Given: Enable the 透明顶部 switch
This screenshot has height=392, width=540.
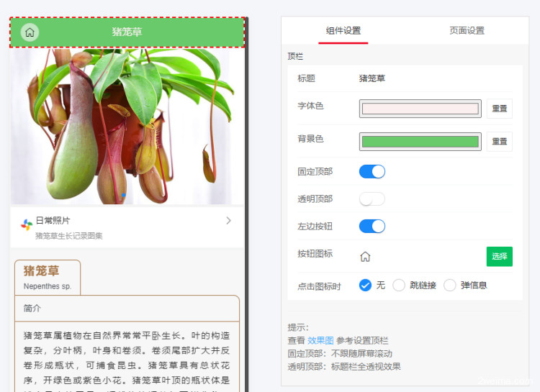Looking at the screenshot, I should tap(372, 199).
